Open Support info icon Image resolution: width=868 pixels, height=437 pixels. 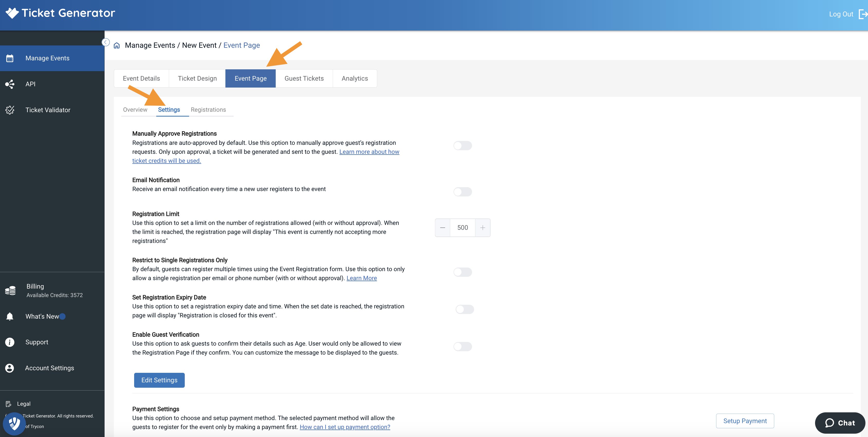(x=10, y=342)
